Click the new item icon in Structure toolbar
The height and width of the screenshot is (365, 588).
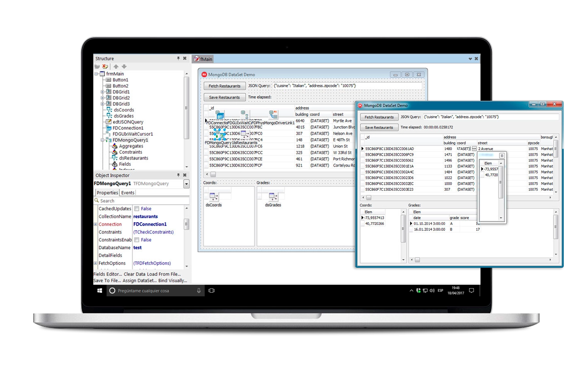point(97,66)
